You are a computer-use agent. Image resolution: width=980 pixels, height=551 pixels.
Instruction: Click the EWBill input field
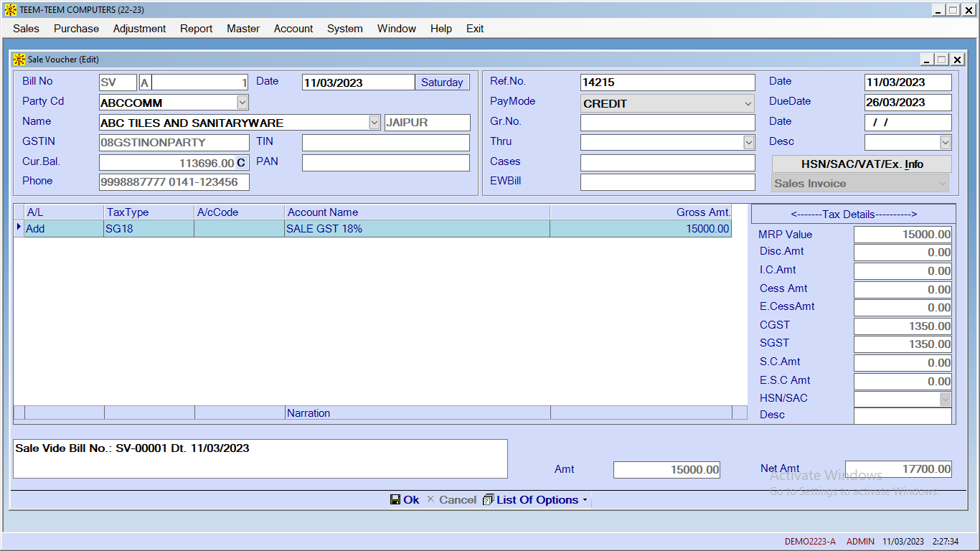[668, 182]
